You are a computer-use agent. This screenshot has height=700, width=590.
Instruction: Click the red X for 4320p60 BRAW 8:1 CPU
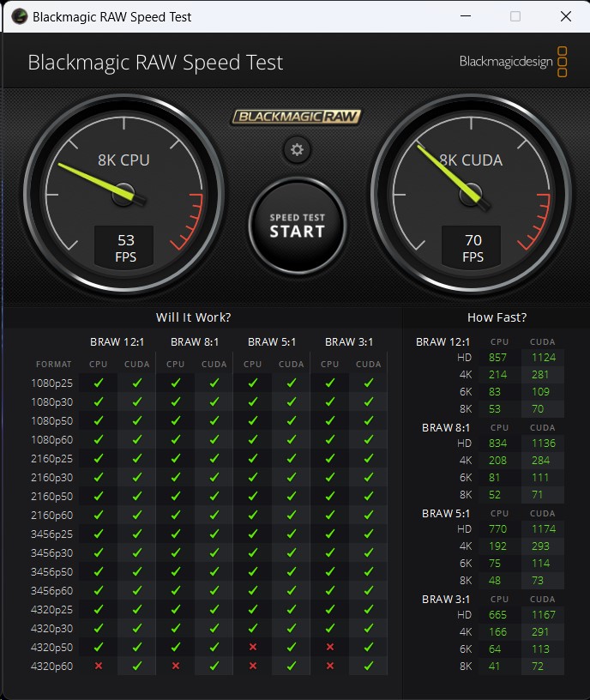coord(176,666)
